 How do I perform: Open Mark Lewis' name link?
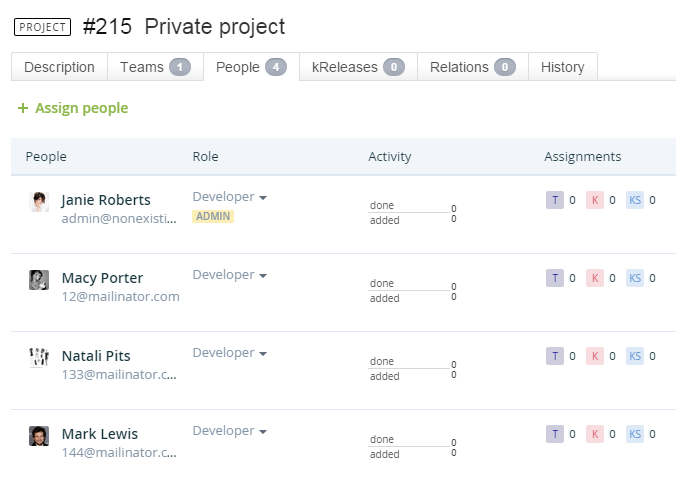[100, 434]
